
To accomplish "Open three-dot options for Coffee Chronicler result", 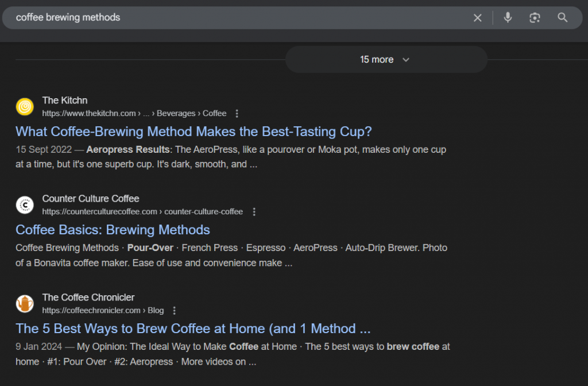I will click(174, 310).
